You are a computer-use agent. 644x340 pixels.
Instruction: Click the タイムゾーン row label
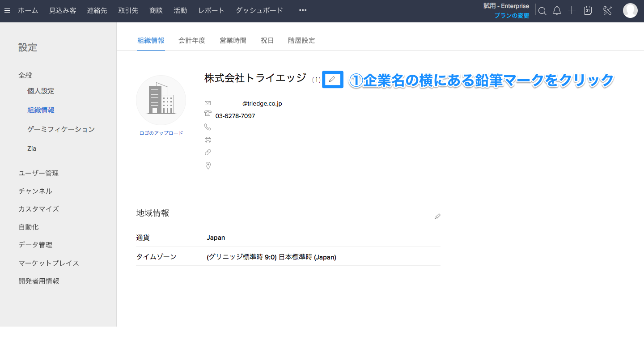157,257
